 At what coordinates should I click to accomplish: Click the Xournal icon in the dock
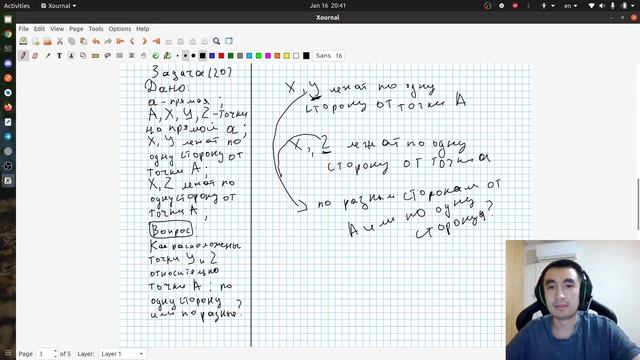(x=8, y=181)
